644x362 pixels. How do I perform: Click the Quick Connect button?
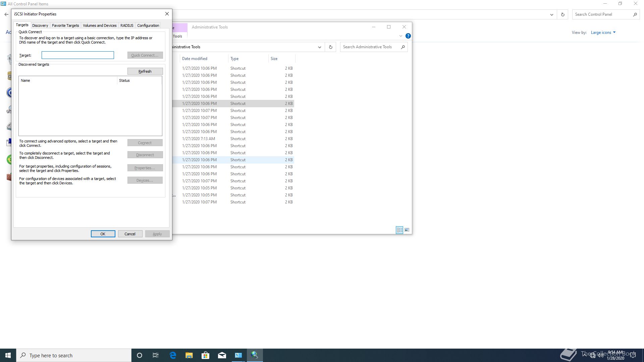[145, 55]
